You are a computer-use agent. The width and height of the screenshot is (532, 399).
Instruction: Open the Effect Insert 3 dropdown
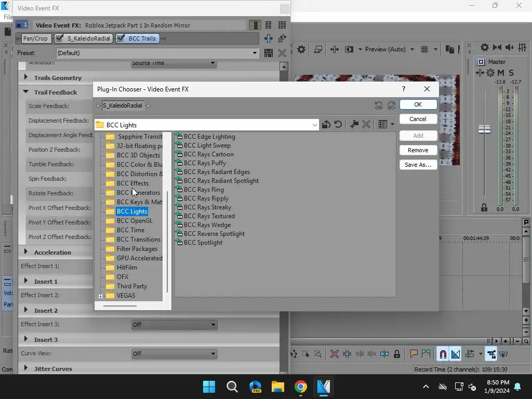click(x=174, y=325)
